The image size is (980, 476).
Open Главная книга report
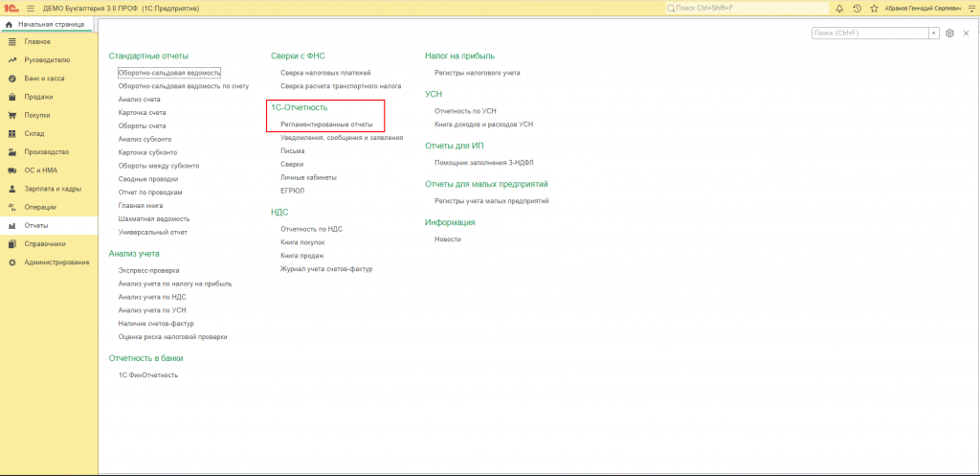(x=143, y=206)
